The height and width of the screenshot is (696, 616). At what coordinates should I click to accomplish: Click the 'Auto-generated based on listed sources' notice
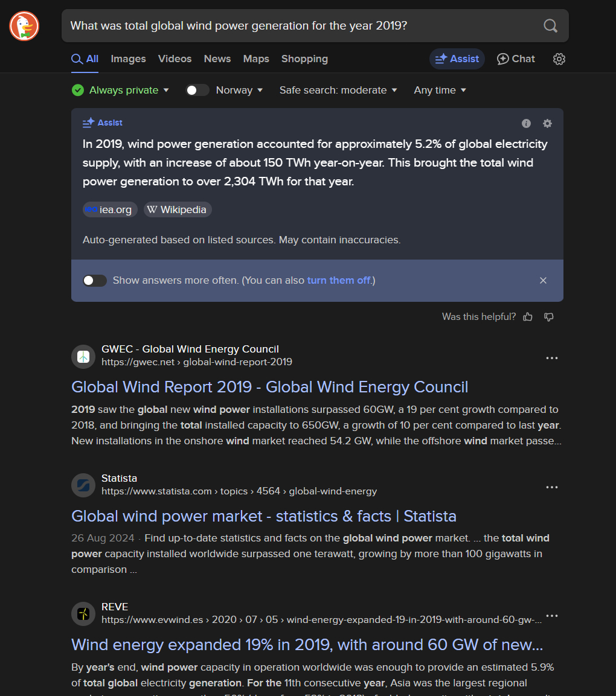tap(242, 240)
